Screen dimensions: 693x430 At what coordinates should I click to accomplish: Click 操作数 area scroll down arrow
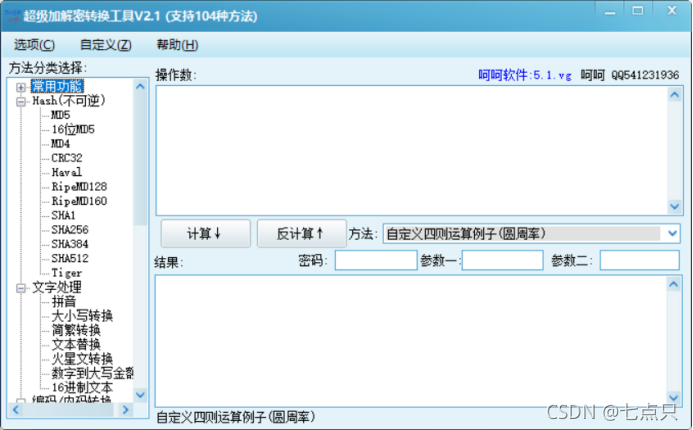tap(674, 206)
